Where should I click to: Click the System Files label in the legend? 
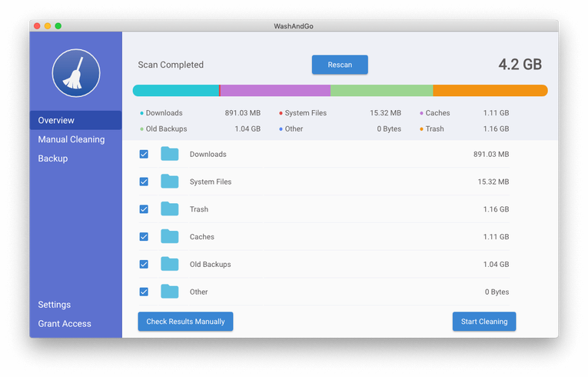(306, 113)
